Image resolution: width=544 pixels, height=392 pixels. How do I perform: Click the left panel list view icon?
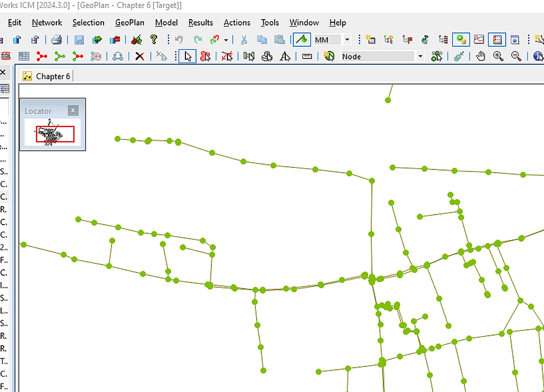click(x=4, y=89)
